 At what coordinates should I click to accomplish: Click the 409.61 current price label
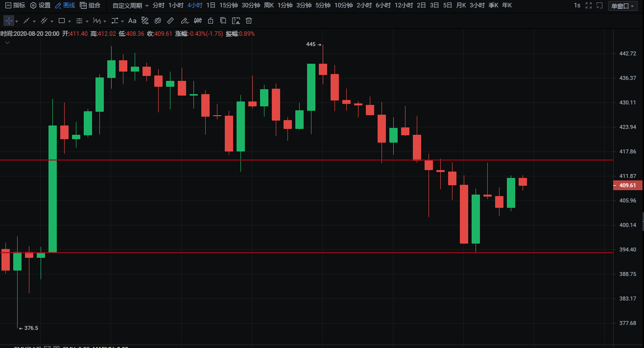pos(627,185)
